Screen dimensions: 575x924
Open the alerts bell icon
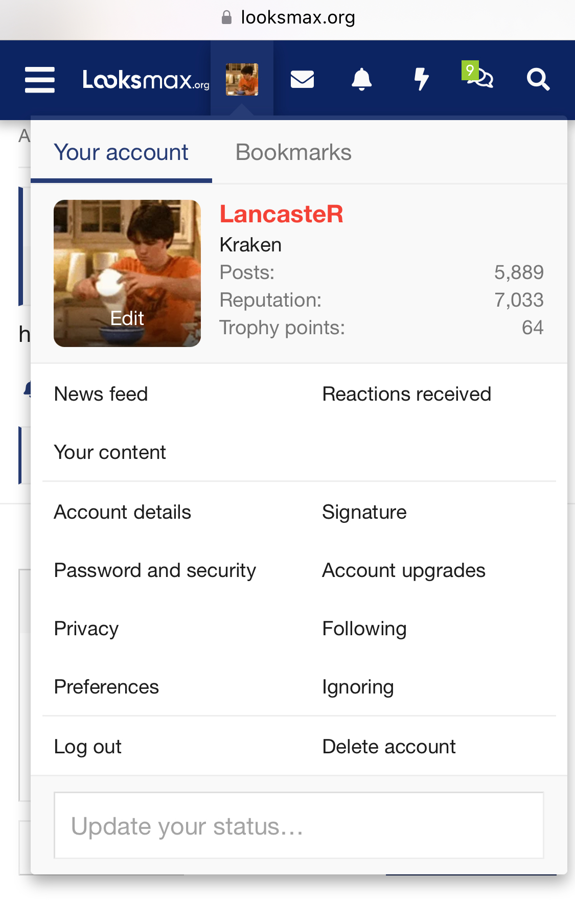(362, 80)
